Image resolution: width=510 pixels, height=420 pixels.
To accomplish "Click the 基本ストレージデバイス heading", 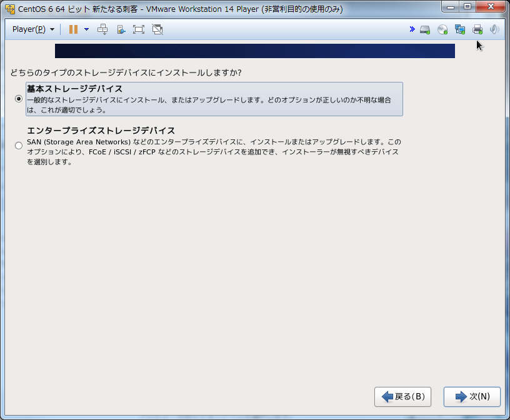I will pyautogui.click(x=75, y=89).
